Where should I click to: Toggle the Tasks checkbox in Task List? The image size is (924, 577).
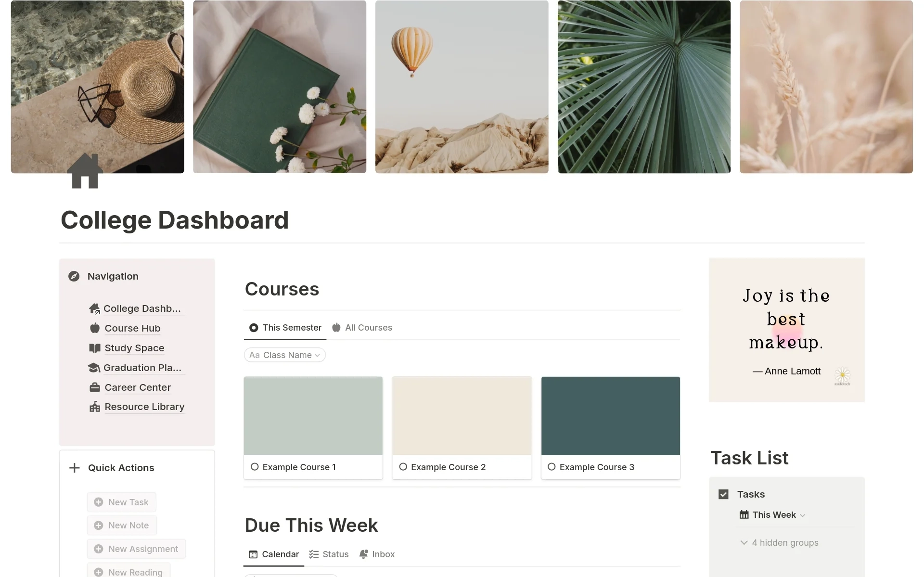pyautogui.click(x=723, y=494)
